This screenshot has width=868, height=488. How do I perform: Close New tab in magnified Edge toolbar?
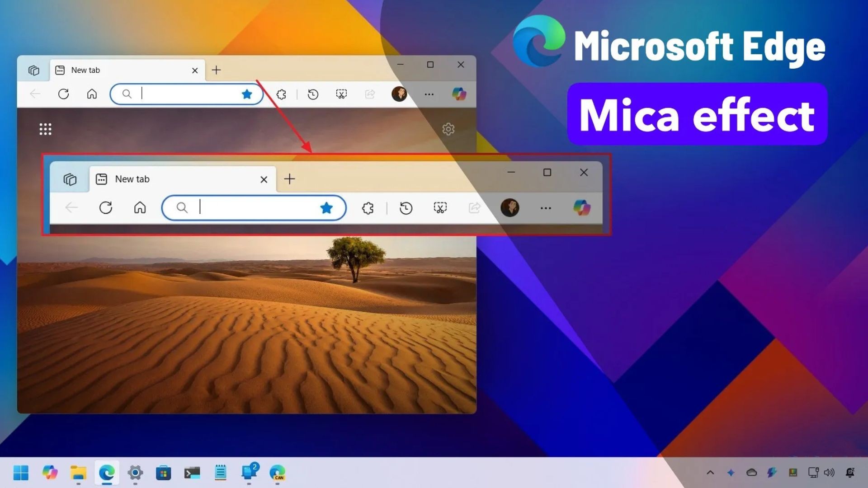[264, 179]
